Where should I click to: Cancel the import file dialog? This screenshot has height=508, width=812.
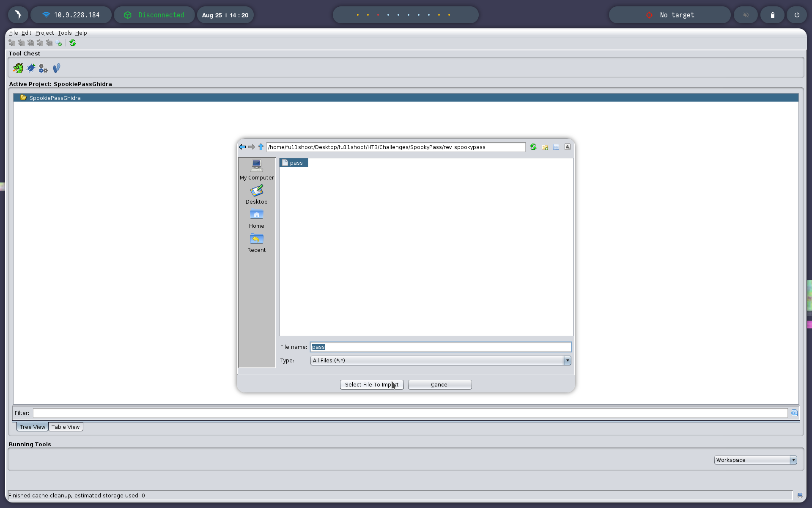click(x=440, y=384)
